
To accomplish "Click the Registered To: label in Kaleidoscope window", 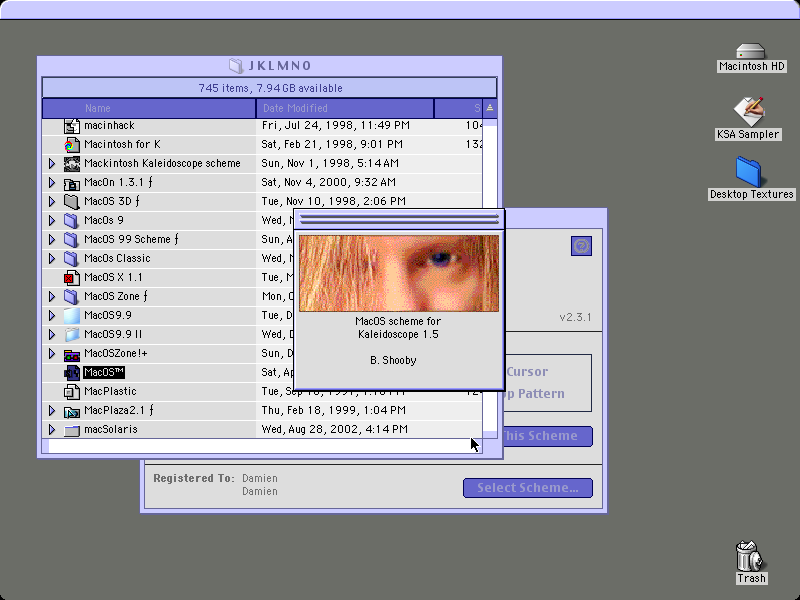I will pos(194,478).
